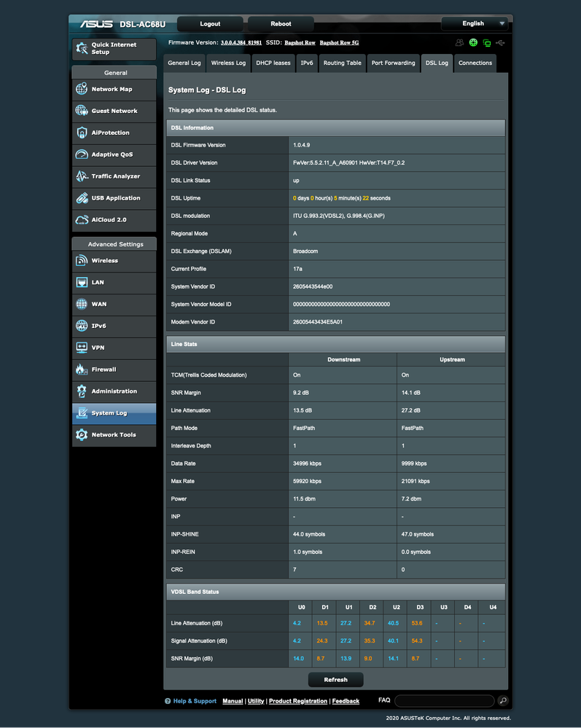Open the Network Map globe icon

coord(82,89)
